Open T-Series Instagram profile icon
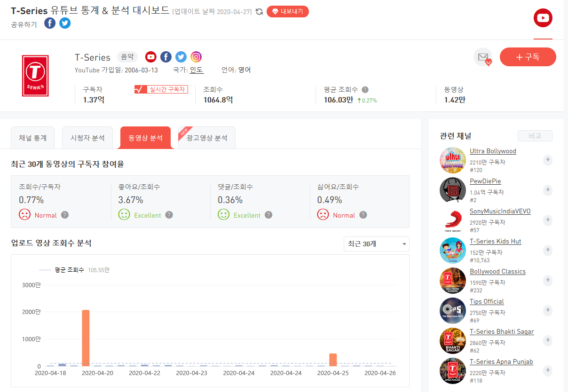This screenshot has height=392, width=568. (196, 57)
